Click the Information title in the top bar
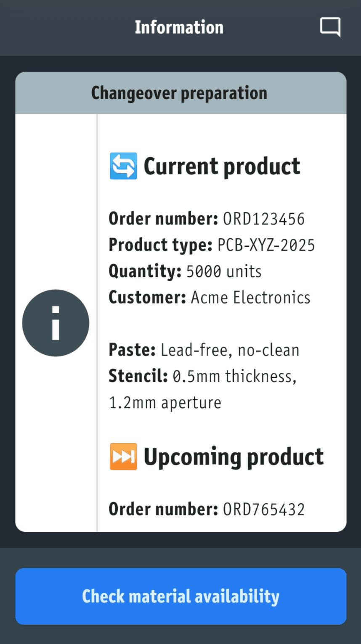This screenshot has width=361, height=644. [179, 27]
